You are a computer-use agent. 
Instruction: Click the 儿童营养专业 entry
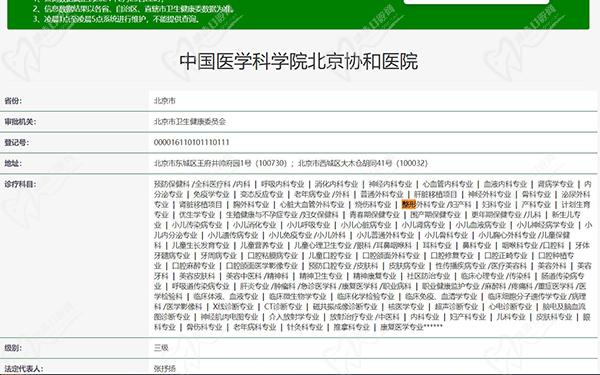coord(262,245)
